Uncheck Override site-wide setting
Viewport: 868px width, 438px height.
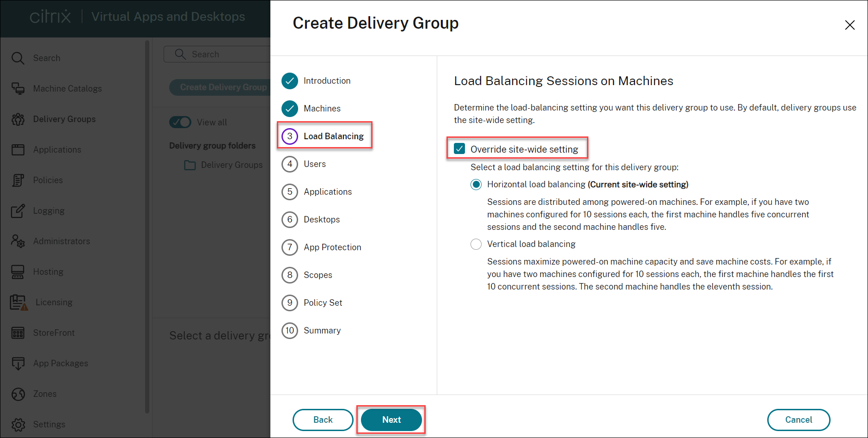[x=459, y=148]
